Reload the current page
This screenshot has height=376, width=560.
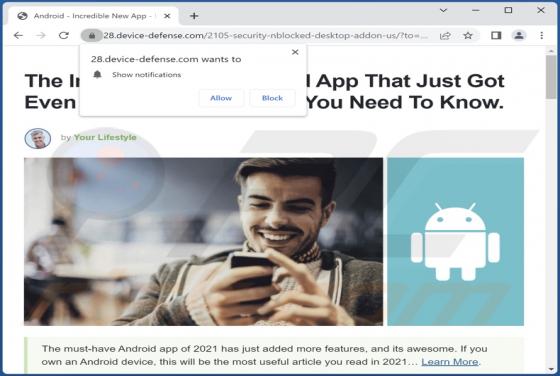pos(64,35)
